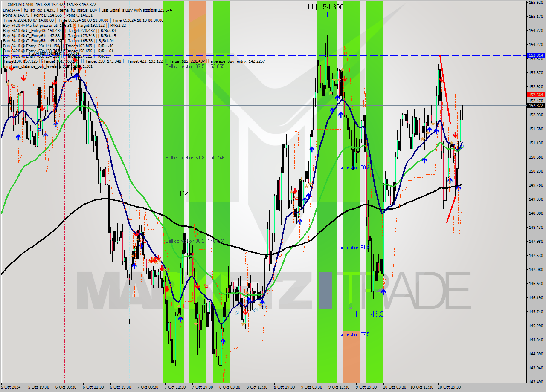Viewport: 546px width, 392px height.
Task: Click the blue 153.914 price tag
Action: (536, 55)
